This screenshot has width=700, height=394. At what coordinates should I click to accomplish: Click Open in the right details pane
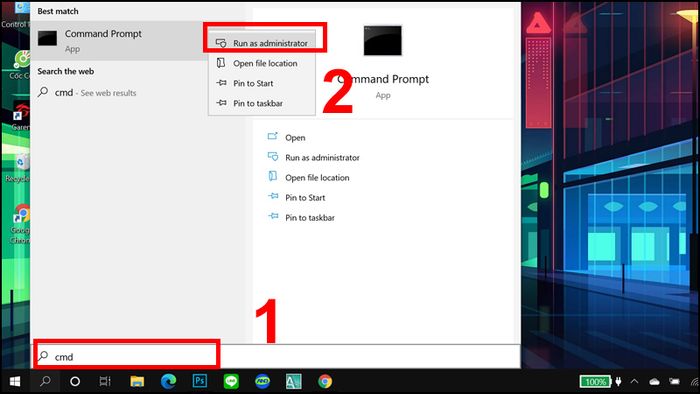pos(295,138)
